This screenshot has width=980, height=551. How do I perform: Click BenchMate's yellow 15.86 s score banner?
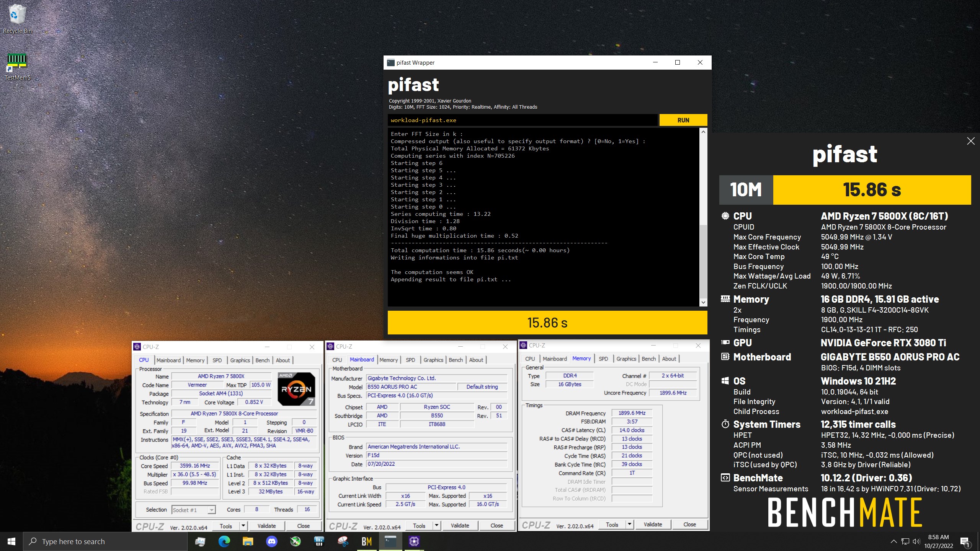872,190
